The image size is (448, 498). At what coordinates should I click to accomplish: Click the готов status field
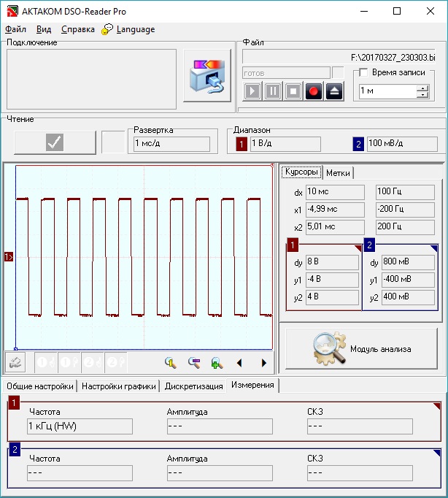(x=286, y=73)
